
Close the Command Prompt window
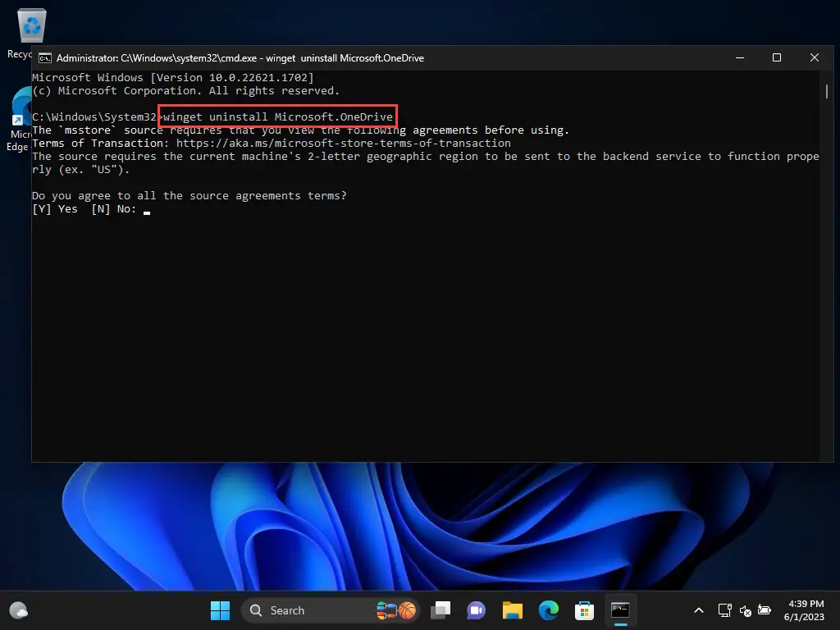815,58
